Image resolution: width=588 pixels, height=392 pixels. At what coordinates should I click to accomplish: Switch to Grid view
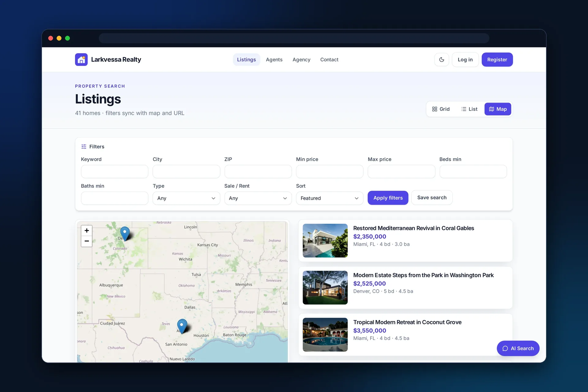point(441,109)
